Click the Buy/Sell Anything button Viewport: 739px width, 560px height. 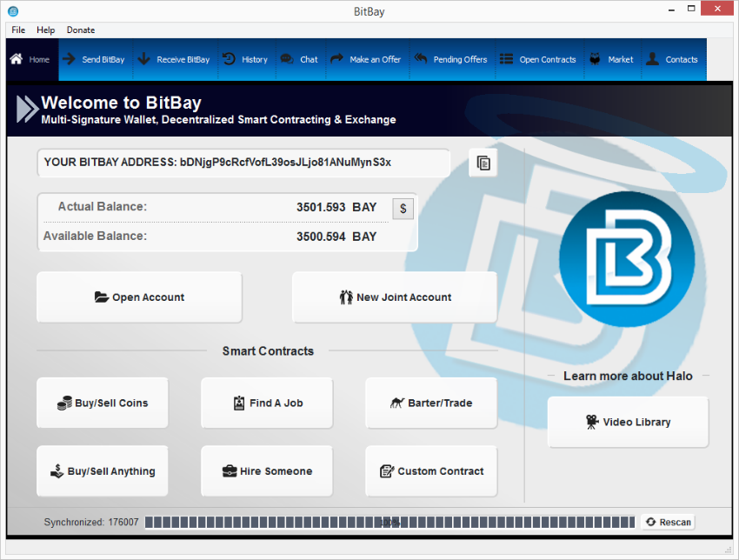103,471
